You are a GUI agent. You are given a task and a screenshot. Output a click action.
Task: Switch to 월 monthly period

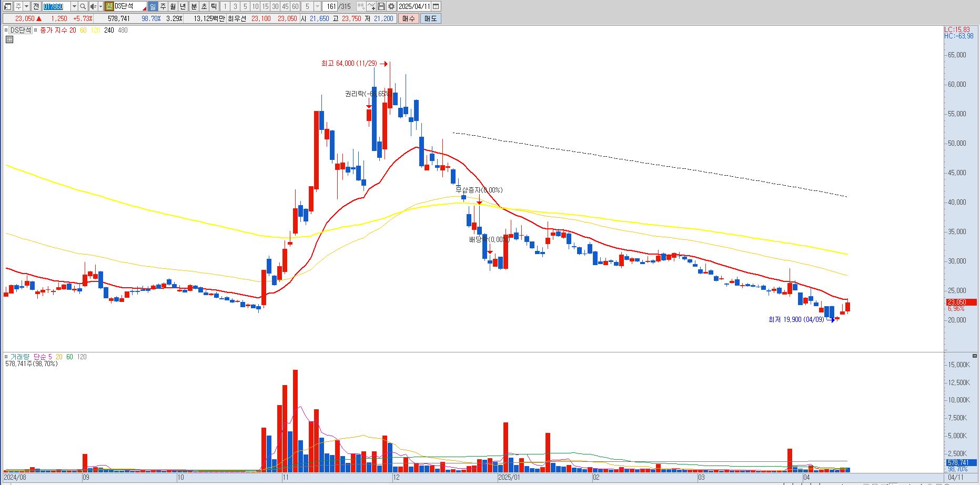[173, 6]
